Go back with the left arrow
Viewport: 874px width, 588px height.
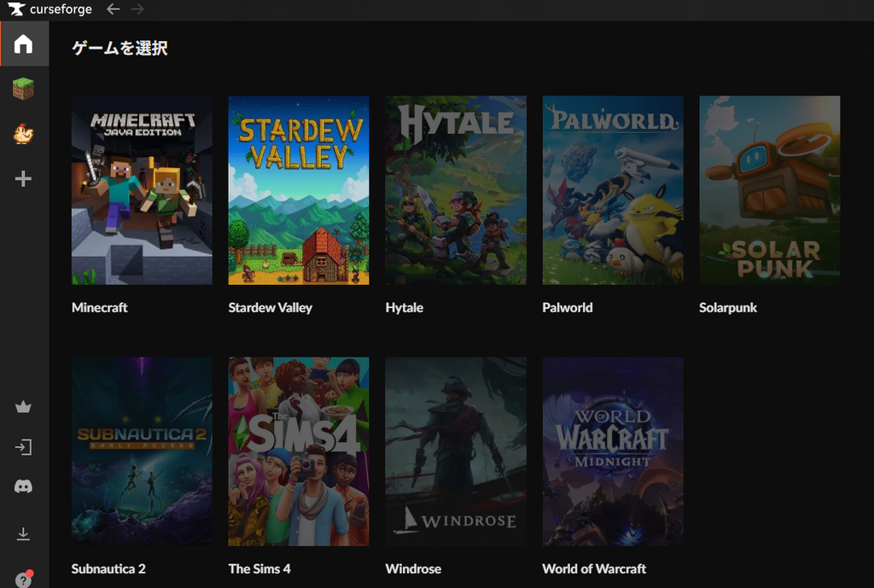(114, 9)
